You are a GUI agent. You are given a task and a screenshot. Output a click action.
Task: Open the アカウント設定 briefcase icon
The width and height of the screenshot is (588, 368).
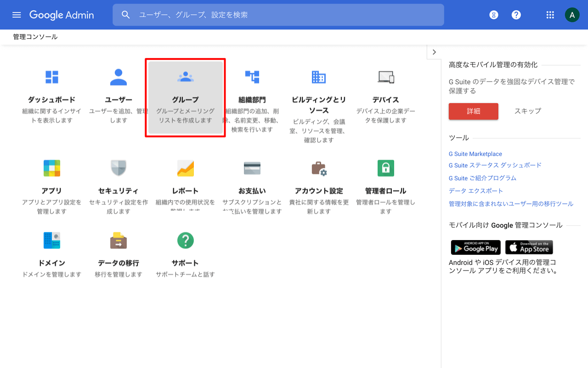tap(319, 168)
